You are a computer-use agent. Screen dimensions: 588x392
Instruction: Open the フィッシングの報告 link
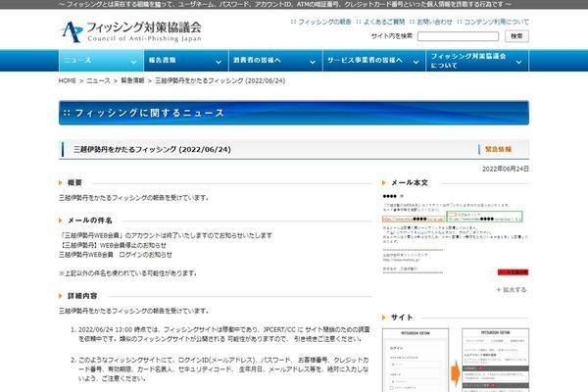pyautogui.click(x=324, y=22)
